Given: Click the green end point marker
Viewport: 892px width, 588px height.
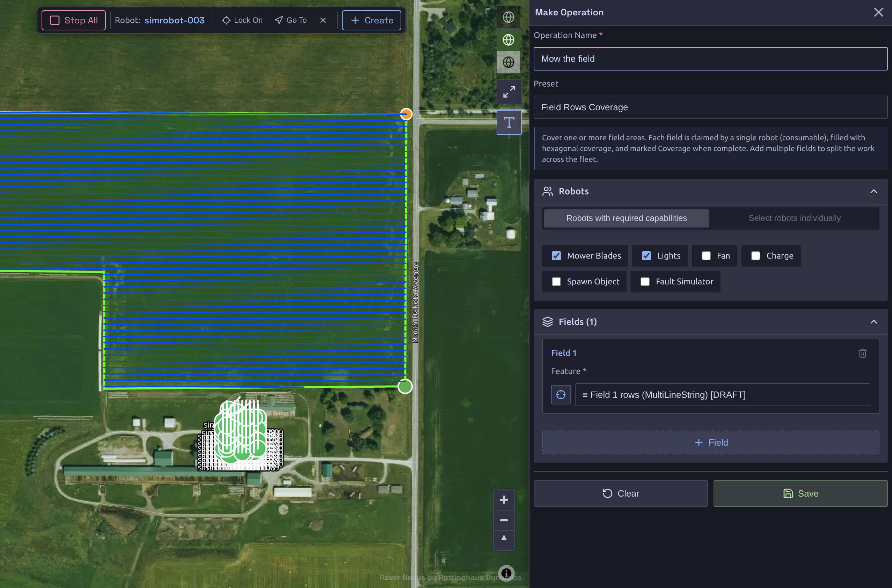Looking at the screenshot, I should (x=405, y=387).
